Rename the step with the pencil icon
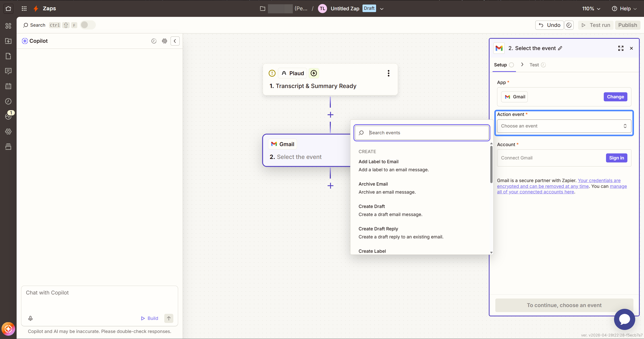This screenshot has height=339, width=644. point(560,48)
